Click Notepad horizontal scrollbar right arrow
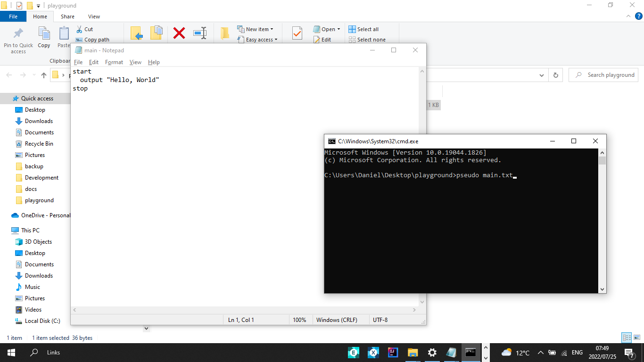Viewport: 644px width, 362px height. 415,310
